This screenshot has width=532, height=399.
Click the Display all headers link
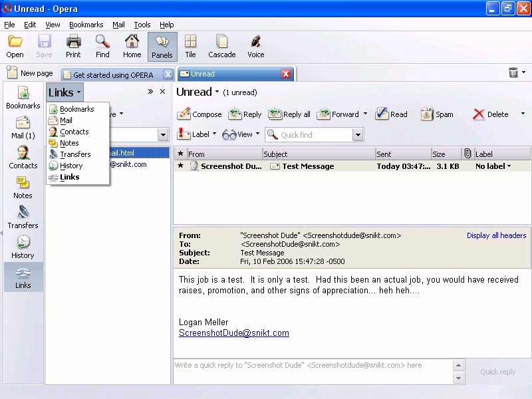[496, 235]
